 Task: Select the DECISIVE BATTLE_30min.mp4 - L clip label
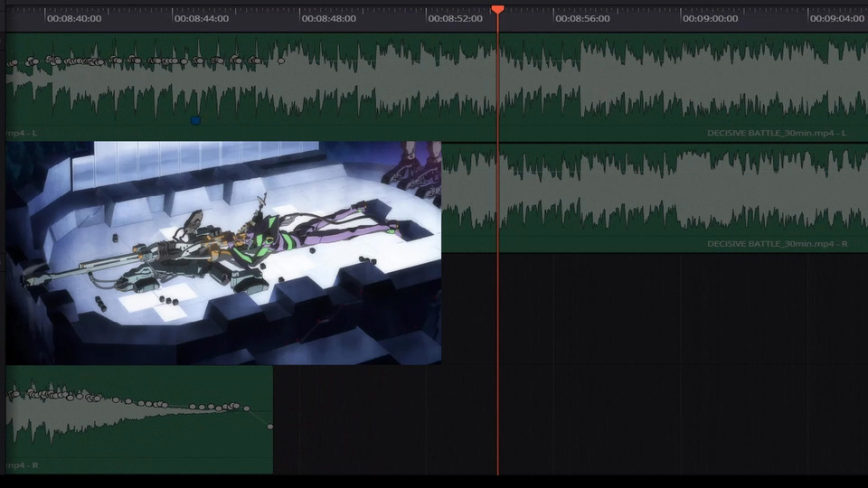(x=777, y=133)
